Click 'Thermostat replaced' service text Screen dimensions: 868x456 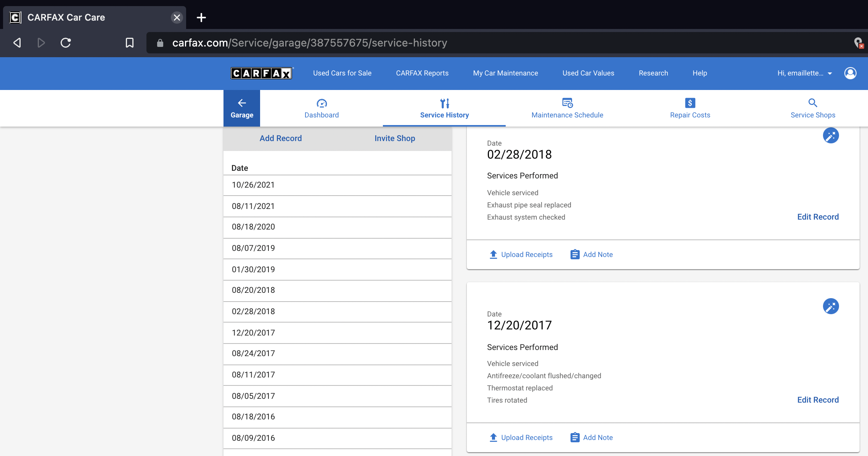[519, 388]
